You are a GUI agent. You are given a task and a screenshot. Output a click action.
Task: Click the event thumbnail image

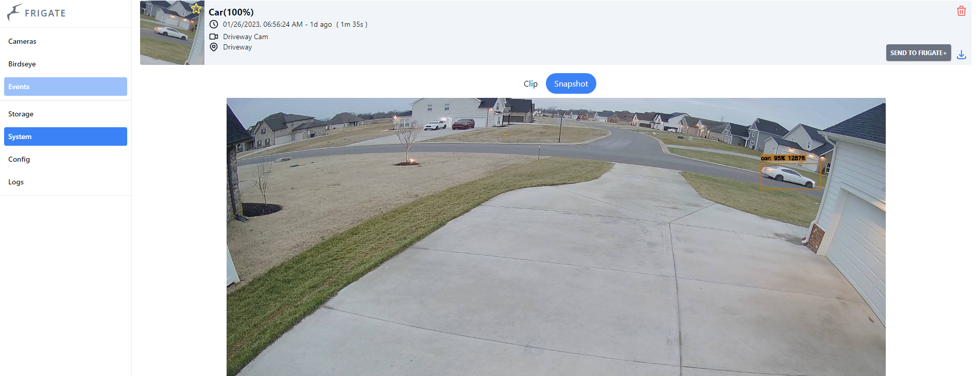[x=172, y=32]
